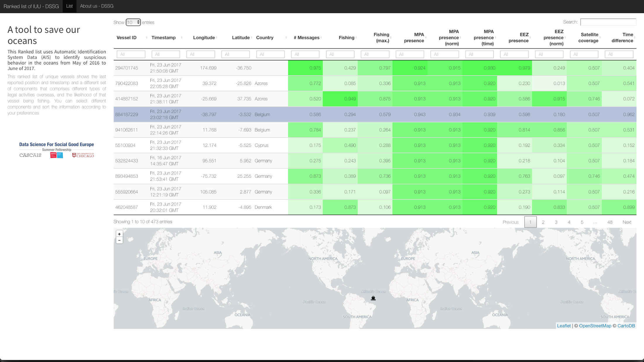Viewport: 644px width, 362px height.
Task: Select vessel row 790422083
Action: pyautogui.click(x=375, y=83)
